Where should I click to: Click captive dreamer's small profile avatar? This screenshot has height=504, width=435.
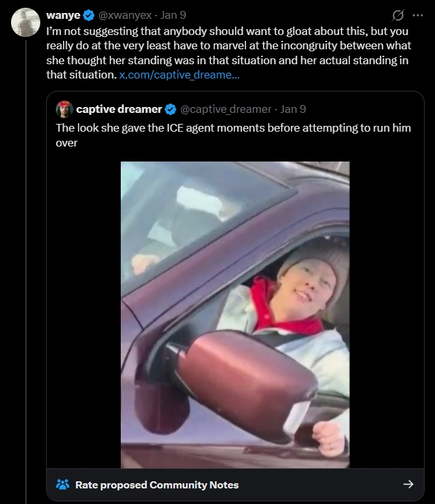click(x=64, y=109)
